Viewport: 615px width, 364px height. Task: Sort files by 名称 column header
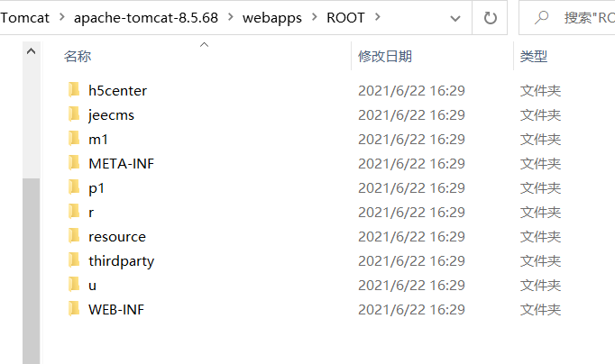[x=78, y=56]
